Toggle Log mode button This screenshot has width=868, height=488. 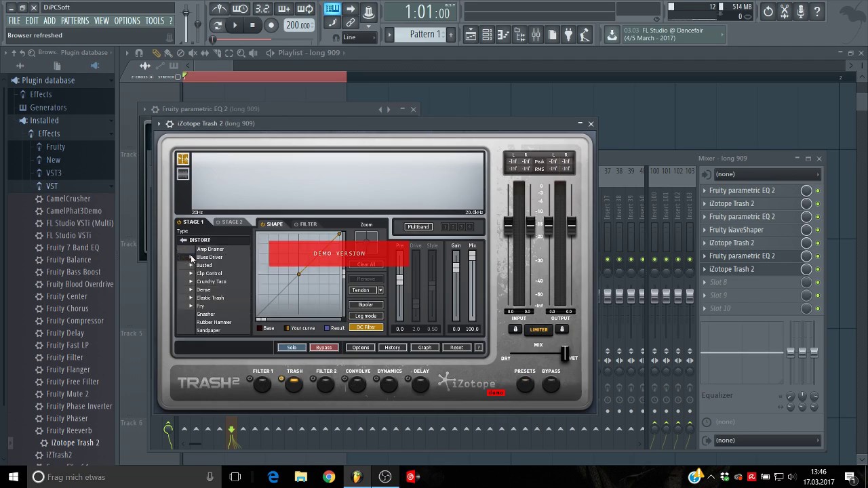coord(366,316)
